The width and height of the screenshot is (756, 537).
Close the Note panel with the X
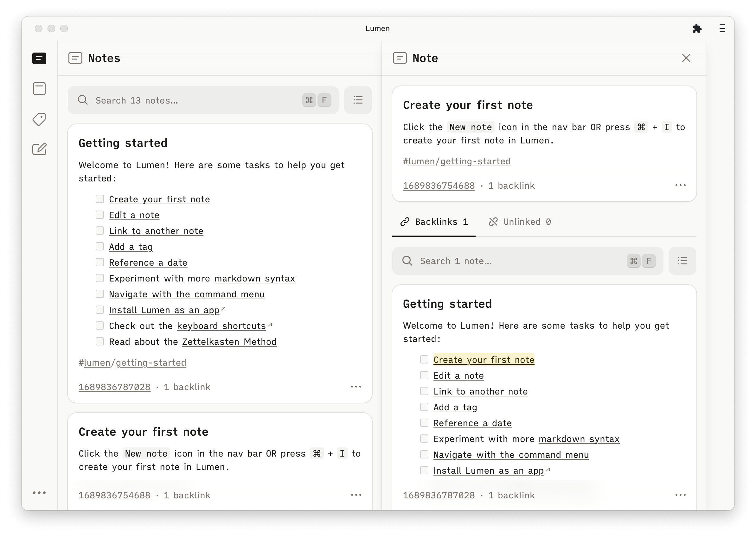tap(686, 58)
